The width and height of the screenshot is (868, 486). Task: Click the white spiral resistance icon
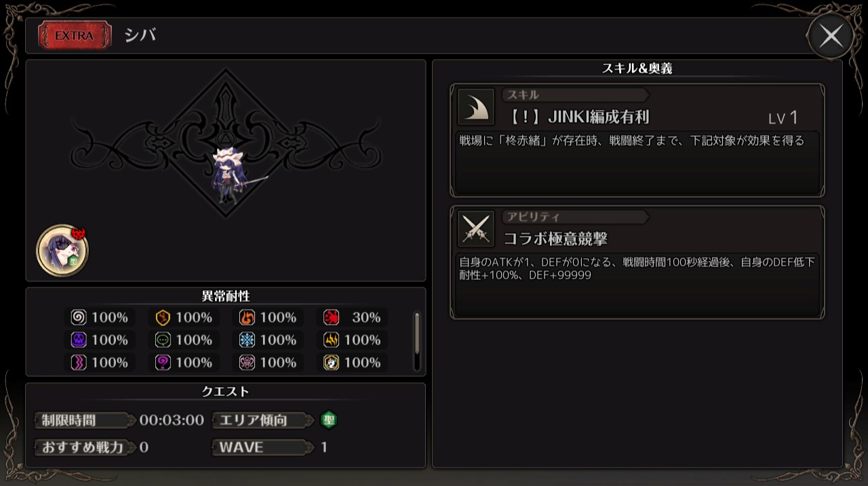click(79, 317)
